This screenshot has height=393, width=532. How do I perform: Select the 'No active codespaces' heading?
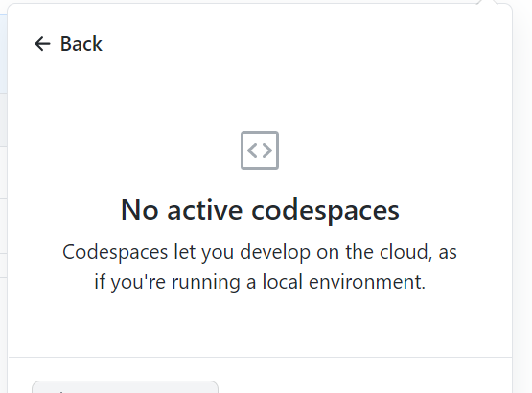pos(260,211)
